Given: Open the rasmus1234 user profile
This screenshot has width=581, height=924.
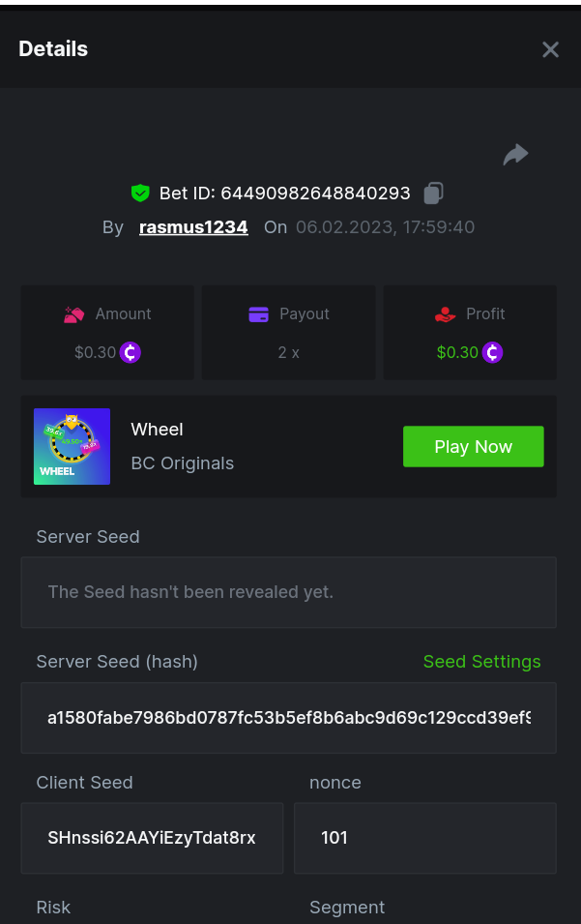Looking at the screenshot, I should 193,227.
